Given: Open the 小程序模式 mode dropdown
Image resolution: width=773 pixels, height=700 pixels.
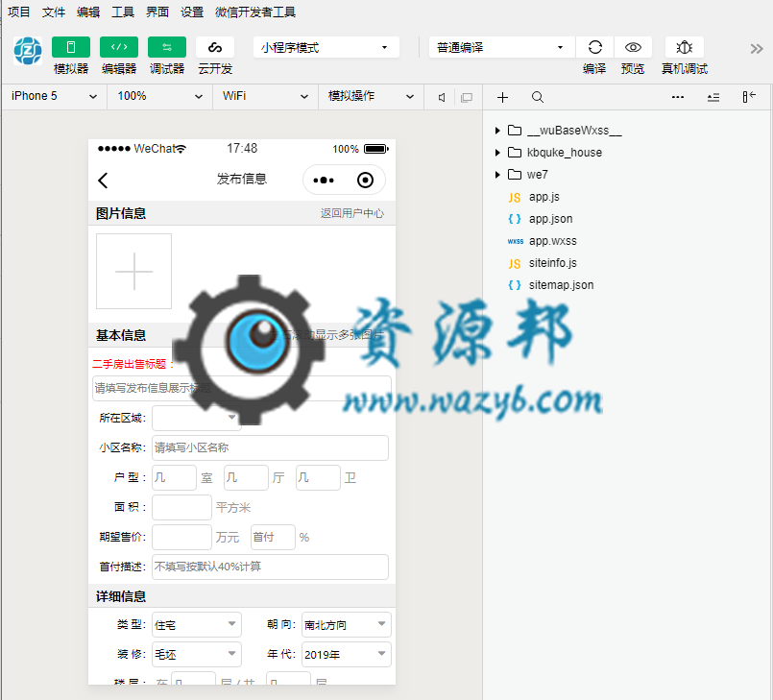Looking at the screenshot, I should [326, 47].
